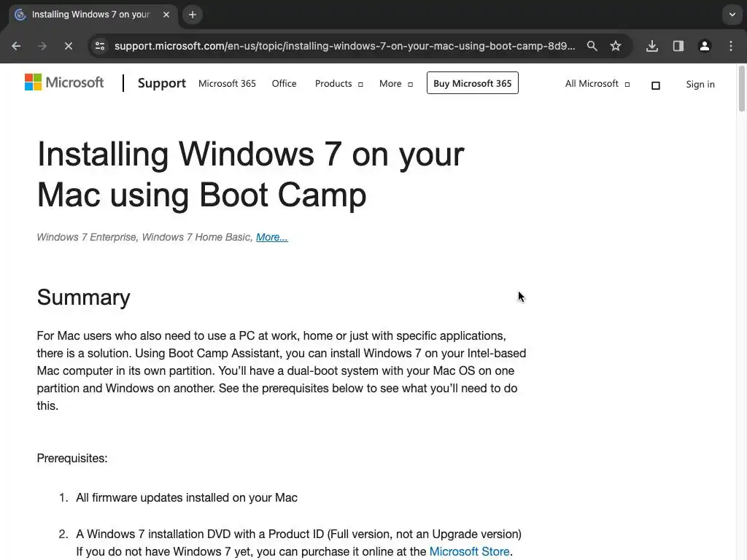
Task: Toggle the browser side panel
Action: (678, 46)
